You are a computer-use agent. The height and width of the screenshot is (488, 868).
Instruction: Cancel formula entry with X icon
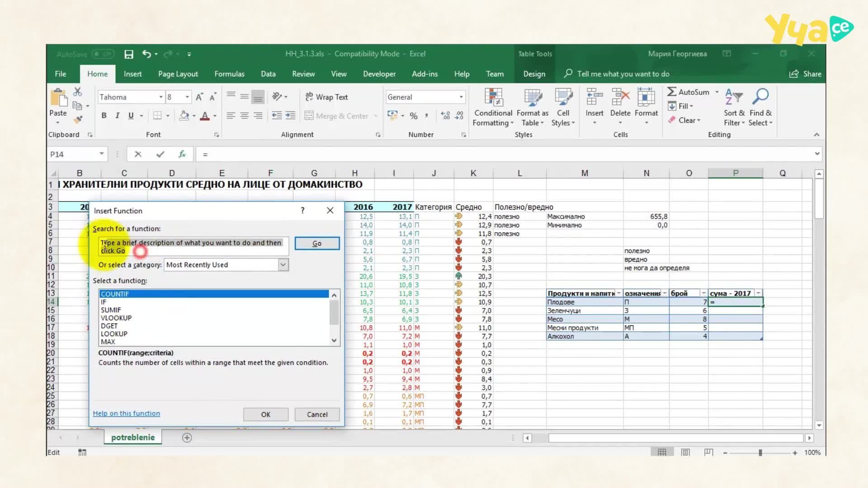point(138,155)
